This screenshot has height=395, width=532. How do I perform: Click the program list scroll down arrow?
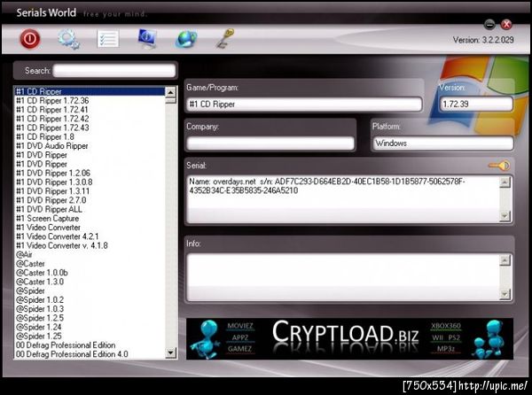point(170,353)
